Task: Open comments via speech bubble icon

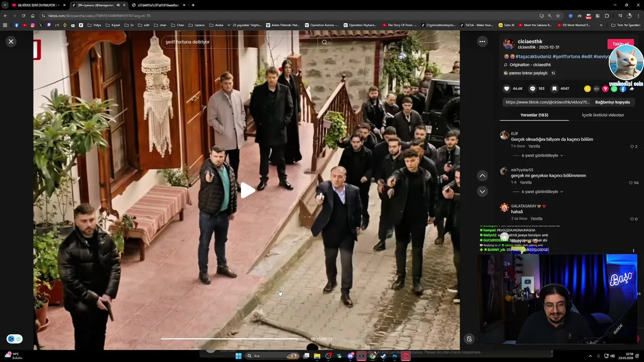Action: click(x=532, y=88)
